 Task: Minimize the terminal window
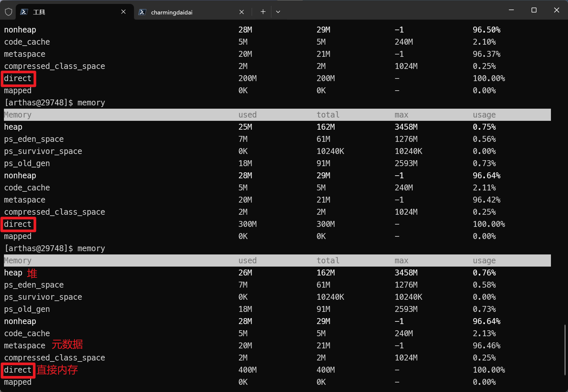(511, 10)
